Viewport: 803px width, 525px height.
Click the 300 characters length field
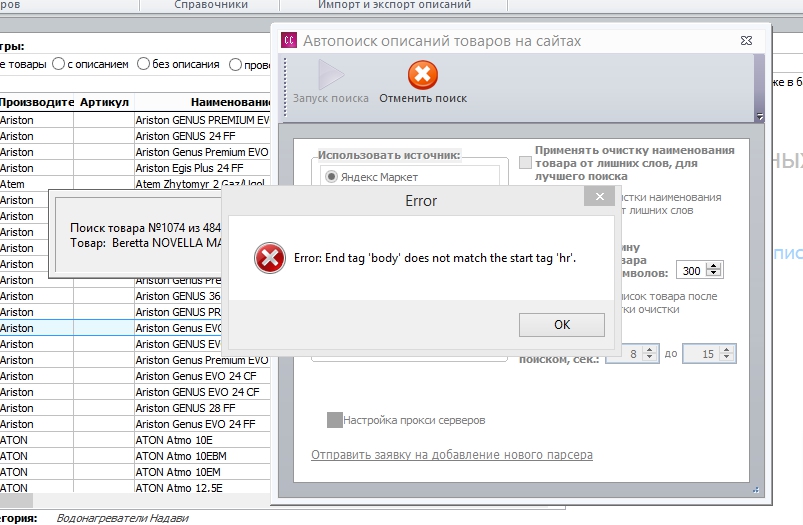[x=691, y=270]
